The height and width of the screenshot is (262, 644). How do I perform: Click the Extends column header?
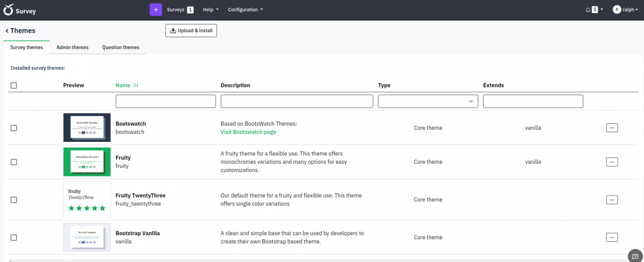pos(494,85)
